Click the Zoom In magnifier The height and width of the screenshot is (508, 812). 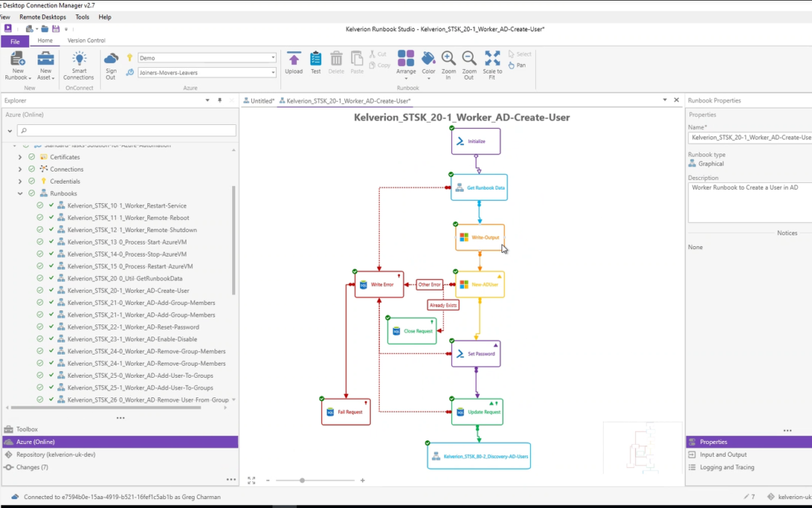click(448, 59)
